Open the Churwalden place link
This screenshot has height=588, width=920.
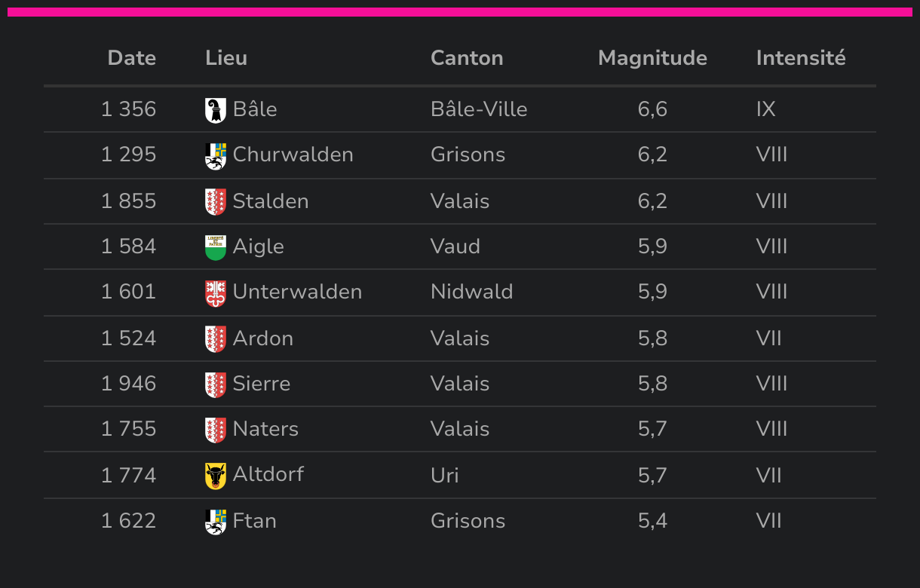(293, 155)
